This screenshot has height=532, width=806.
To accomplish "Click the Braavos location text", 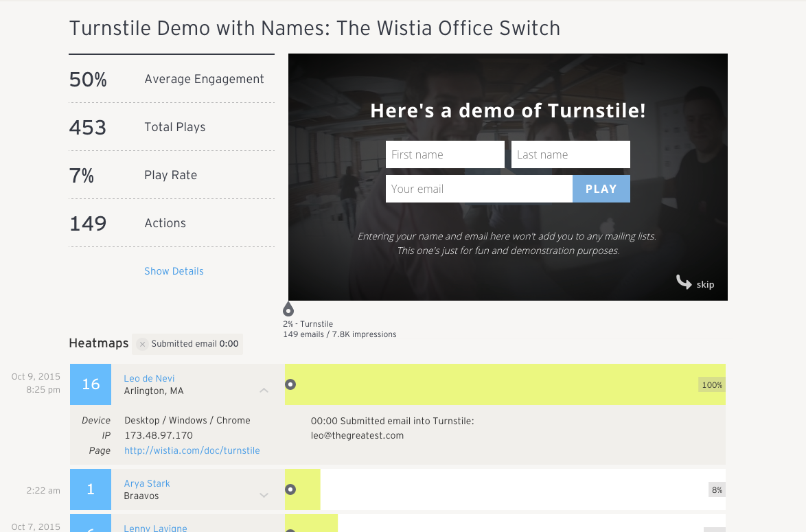I will coord(141,496).
